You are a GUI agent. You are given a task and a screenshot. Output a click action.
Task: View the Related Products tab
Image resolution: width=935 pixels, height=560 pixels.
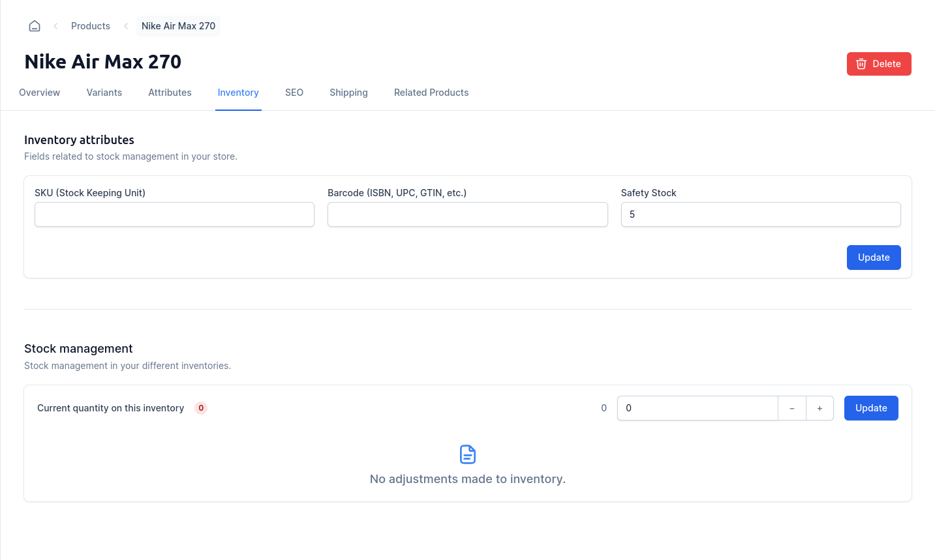(431, 93)
